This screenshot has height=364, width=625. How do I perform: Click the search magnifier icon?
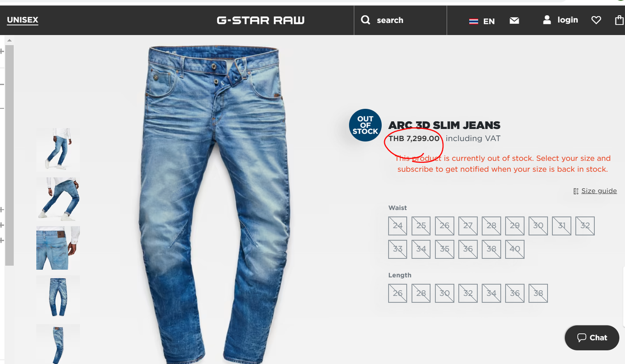[365, 20]
